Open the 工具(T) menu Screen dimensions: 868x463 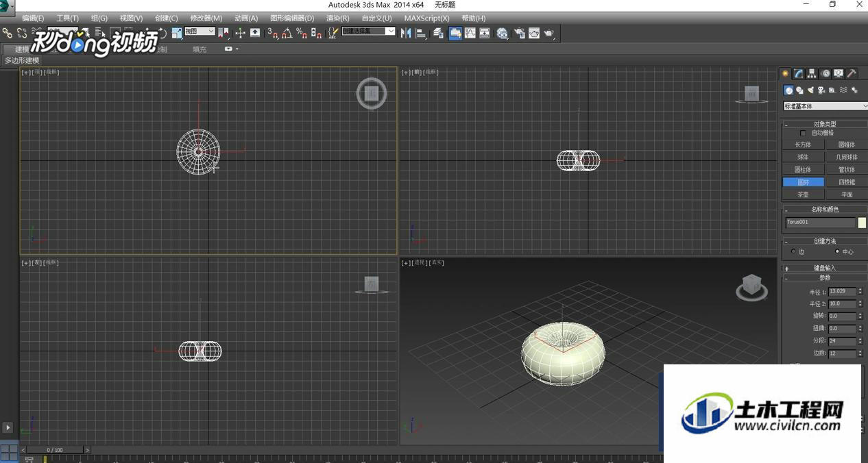coord(67,18)
